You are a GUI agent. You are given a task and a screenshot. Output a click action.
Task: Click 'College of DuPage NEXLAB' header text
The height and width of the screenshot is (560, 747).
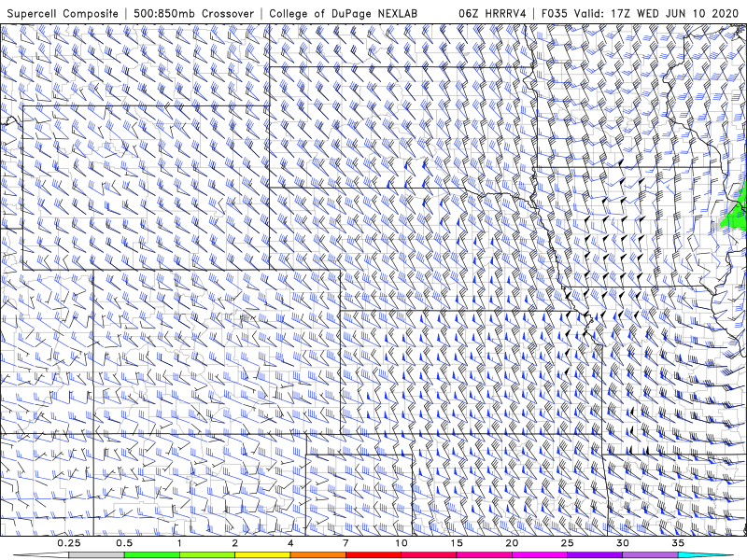343,13
